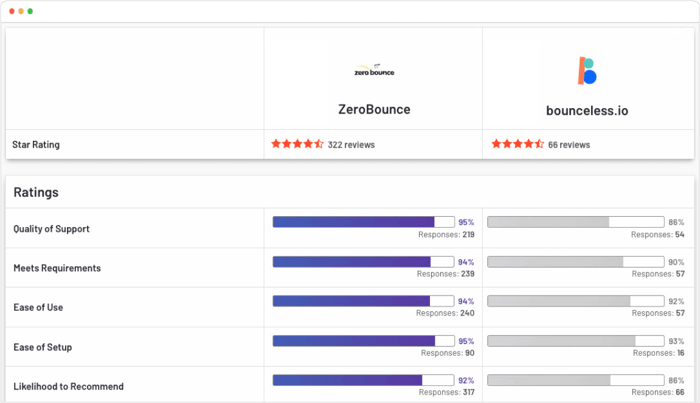
Task: View ZeroBounce's 322 reviews
Action: click(x=351, y=145)
